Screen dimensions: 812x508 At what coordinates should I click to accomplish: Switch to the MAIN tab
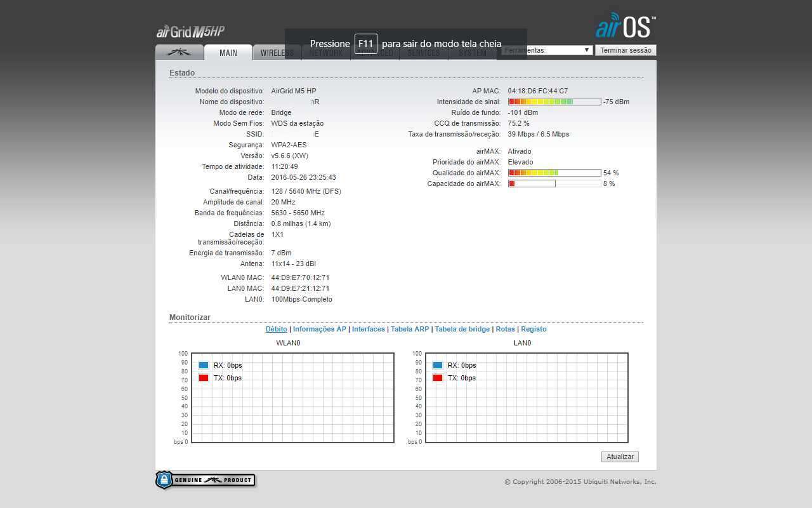[x=228, y=53]
